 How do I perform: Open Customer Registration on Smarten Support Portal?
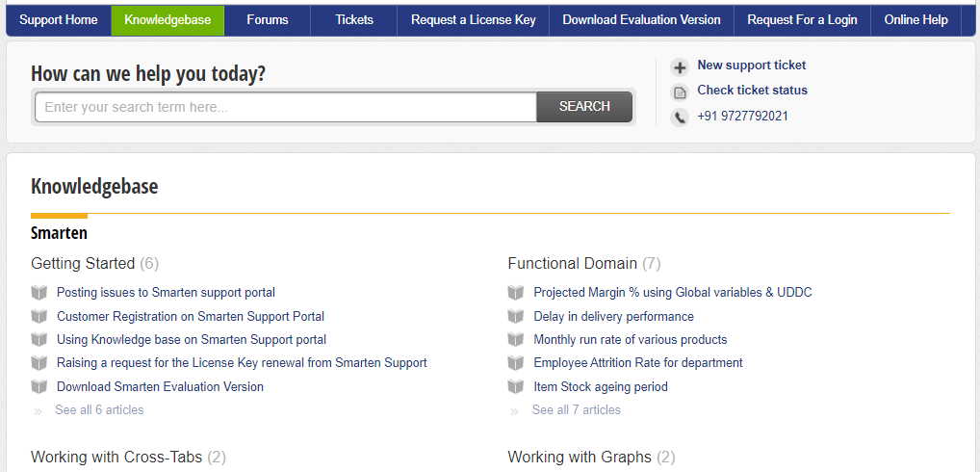point(191,316)
